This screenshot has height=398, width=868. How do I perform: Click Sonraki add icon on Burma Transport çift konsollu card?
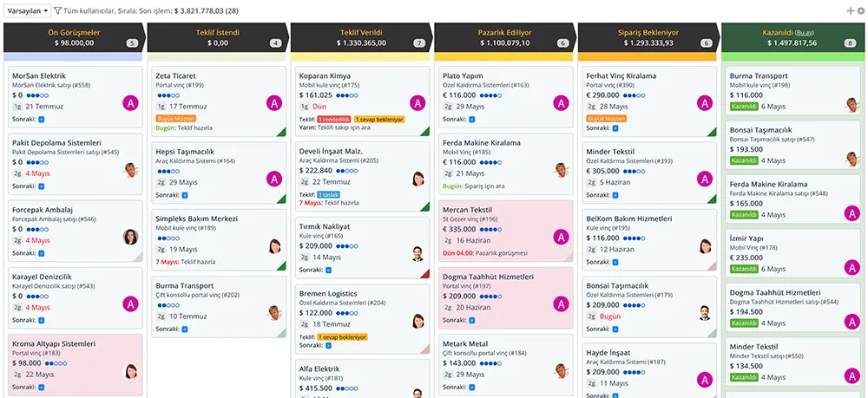click(184, 329)
